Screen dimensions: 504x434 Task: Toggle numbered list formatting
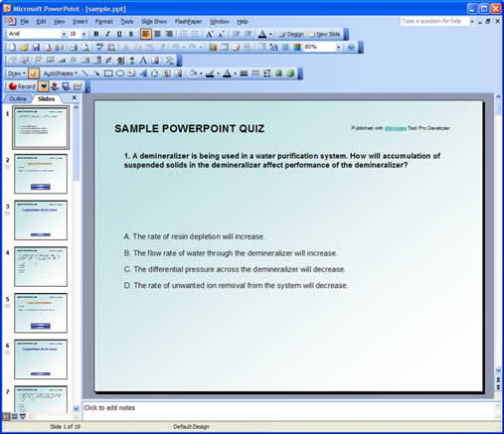coord(185,34)
